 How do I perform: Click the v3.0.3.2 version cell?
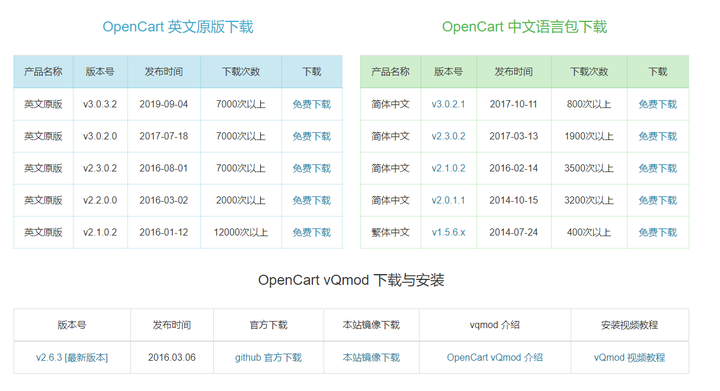(100, 104)
